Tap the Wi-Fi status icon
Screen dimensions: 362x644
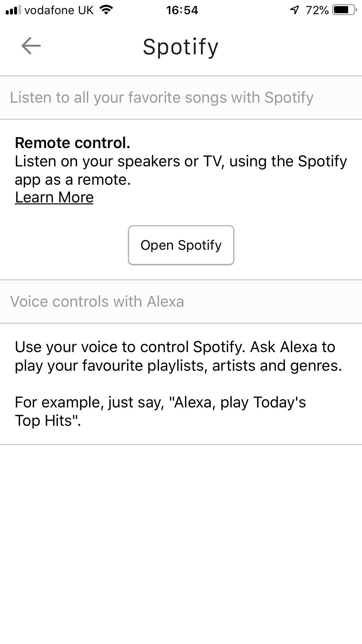click(106, 10)
